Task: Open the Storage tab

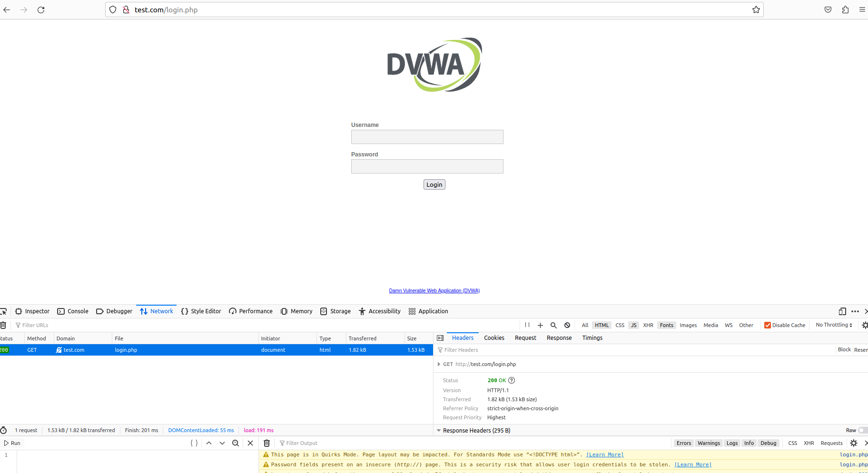Action: (x=335, y=311)
